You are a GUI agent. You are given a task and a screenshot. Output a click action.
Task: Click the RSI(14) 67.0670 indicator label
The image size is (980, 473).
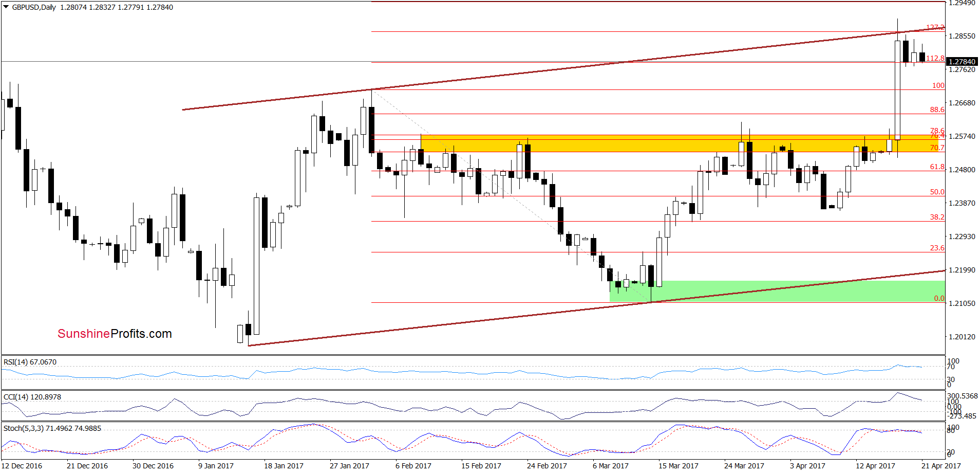[30, 362]
